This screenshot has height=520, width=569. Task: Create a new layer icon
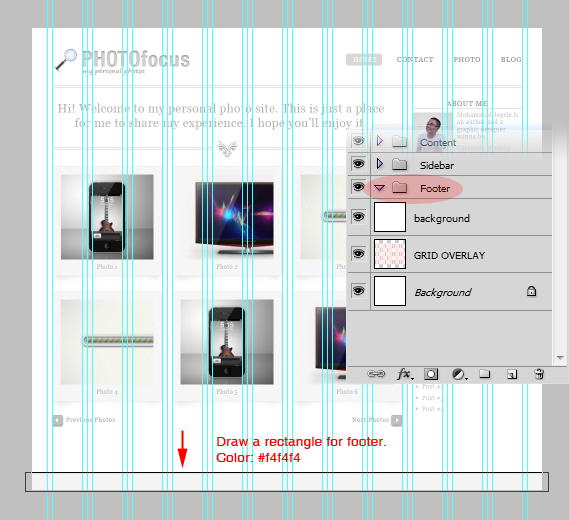(512, 374)
